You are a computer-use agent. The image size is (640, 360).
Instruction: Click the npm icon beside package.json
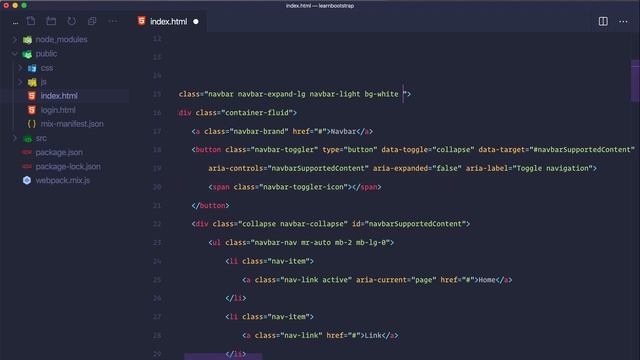click(27, 152)
